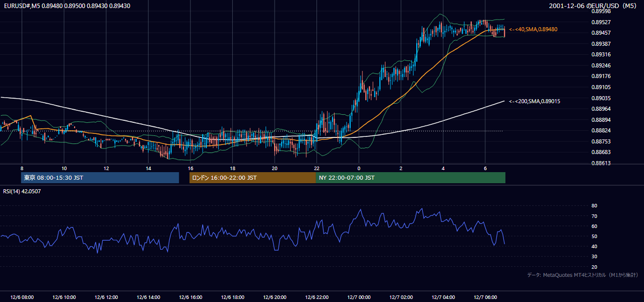Click price axis value 0.88894
644x302 pixels.
(x=601, y=120)
